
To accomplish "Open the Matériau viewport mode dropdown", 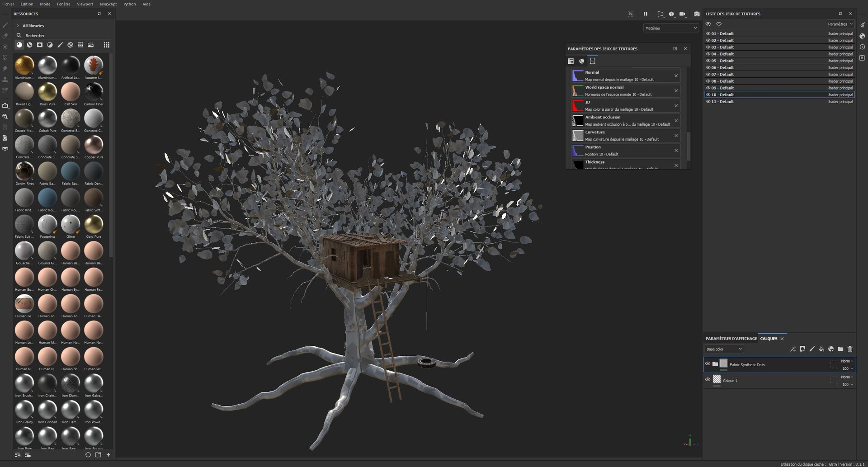I will click(671, 28).
